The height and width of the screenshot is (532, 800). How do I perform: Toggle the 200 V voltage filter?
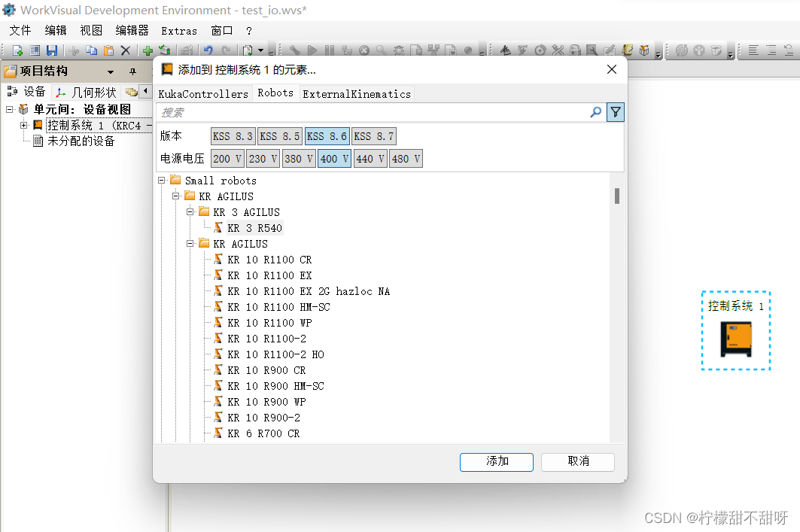click(x=227, y=159)
